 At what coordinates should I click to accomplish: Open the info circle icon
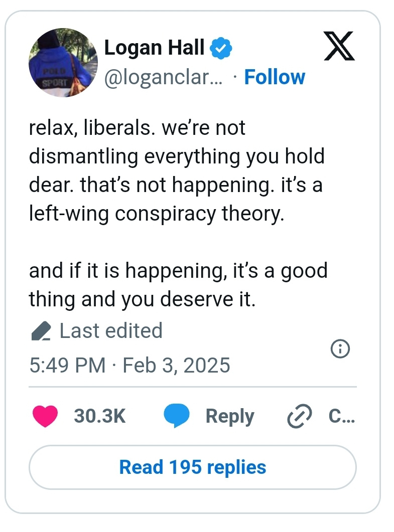pos(341,349)
